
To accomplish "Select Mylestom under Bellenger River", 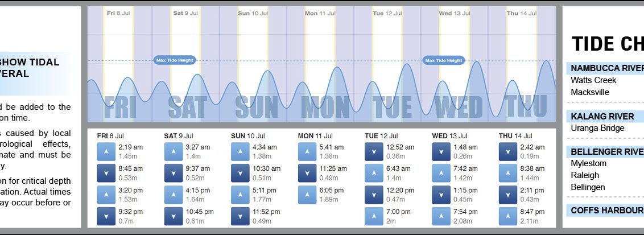I will click(x=589, y=163).
